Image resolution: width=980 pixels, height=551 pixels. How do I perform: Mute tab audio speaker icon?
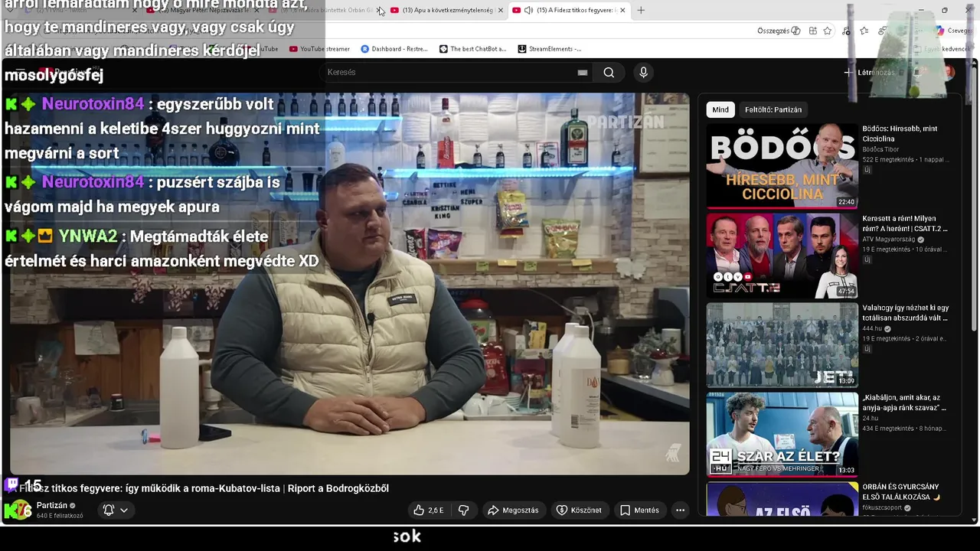(528, 10)
